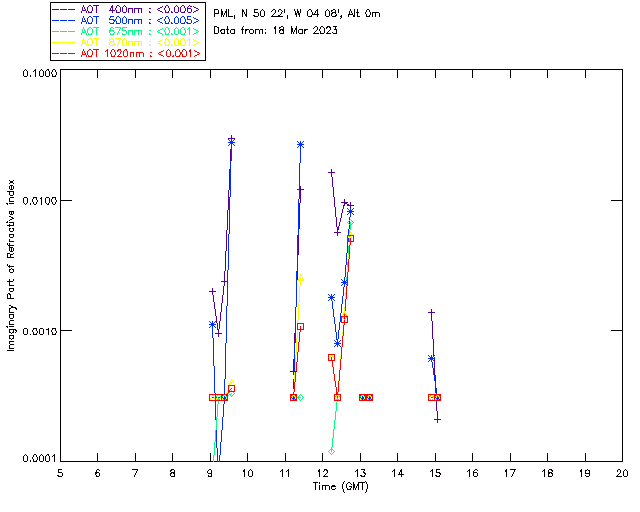
Task: Click the 'Time (GMT)' x-axis label
Action: click(x=340, y=487)
